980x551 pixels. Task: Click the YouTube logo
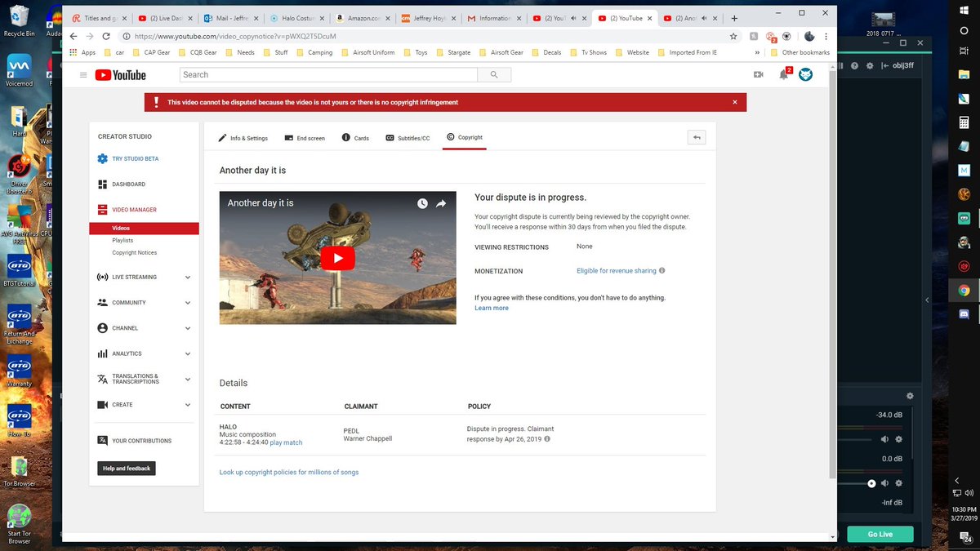pos(120,75)
